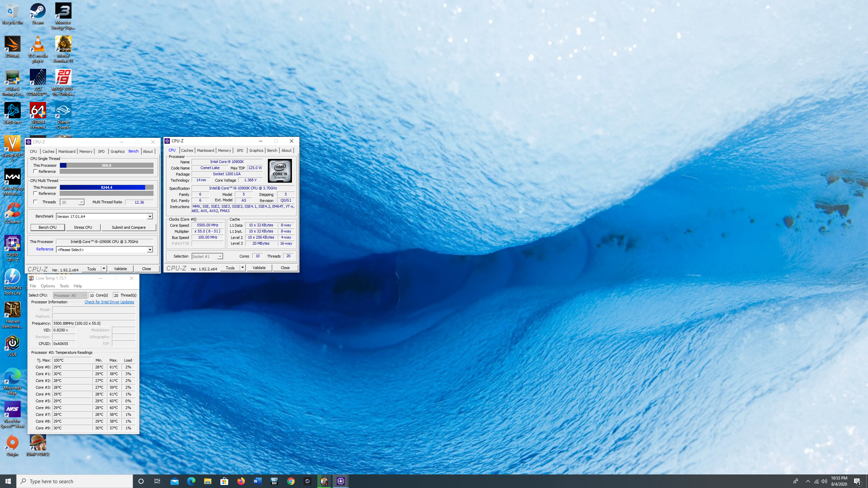The width and height of the screenshot is (868, 488).
Task: Open the Action Center notifications
Action: (x=857, y=481)
